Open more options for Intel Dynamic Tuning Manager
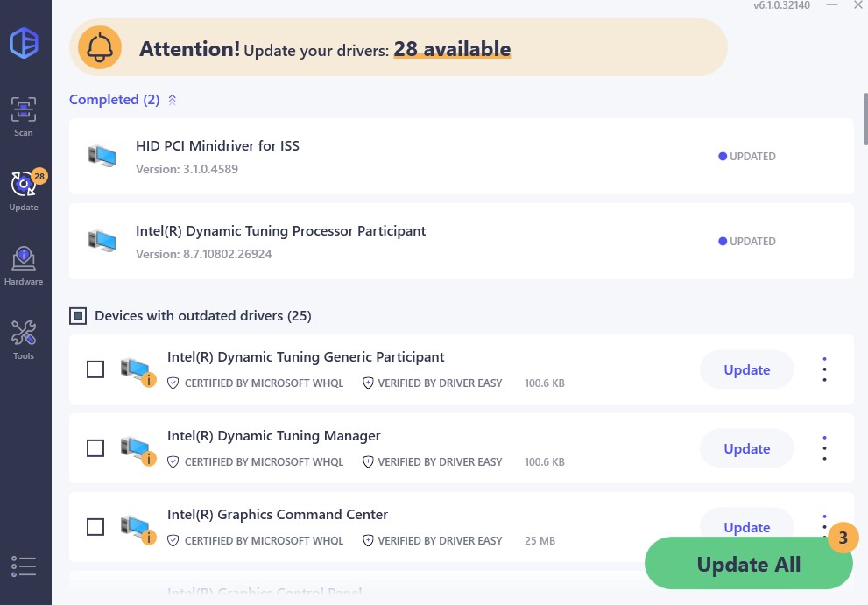Image resolution: width=868 pixels, height=605 pixels. 824,449
